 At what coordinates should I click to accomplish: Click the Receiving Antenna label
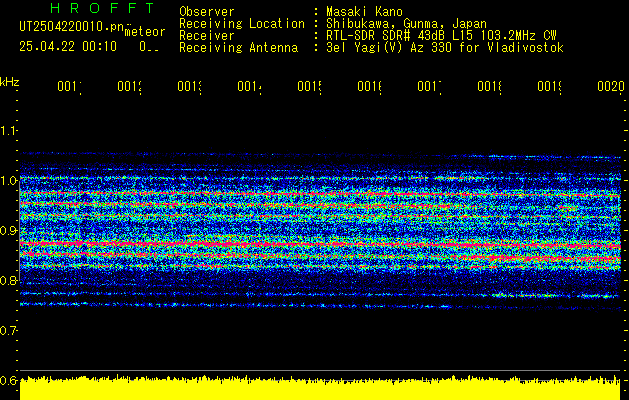[239, 48]
